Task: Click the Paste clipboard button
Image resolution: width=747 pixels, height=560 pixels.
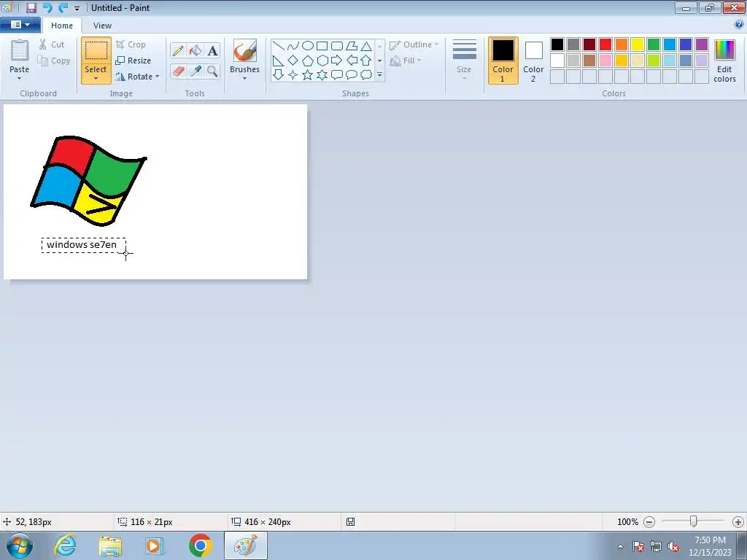Action: coord(20,50)
